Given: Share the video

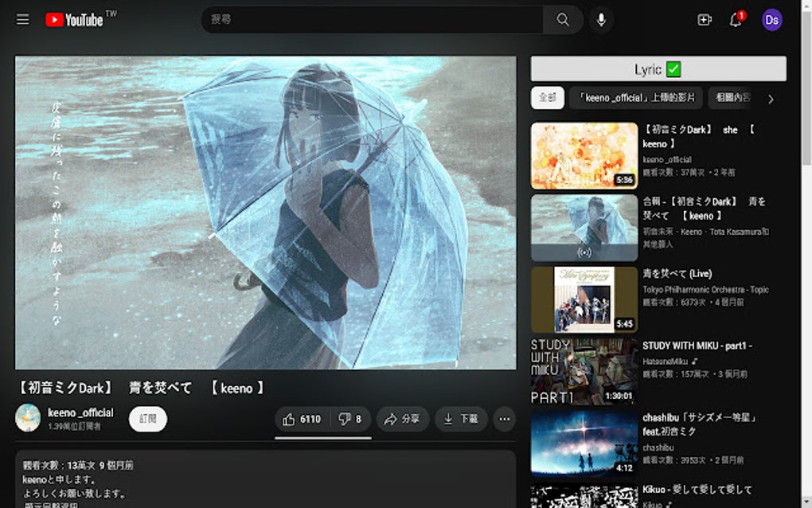Looking at the screenshot, I should 402,419.
